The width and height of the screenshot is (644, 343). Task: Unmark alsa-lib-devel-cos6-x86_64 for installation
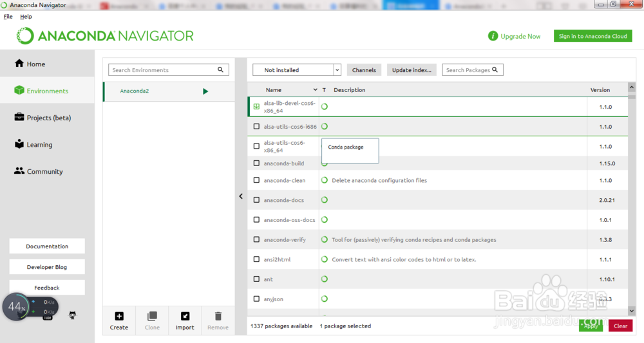pos(257,107)
